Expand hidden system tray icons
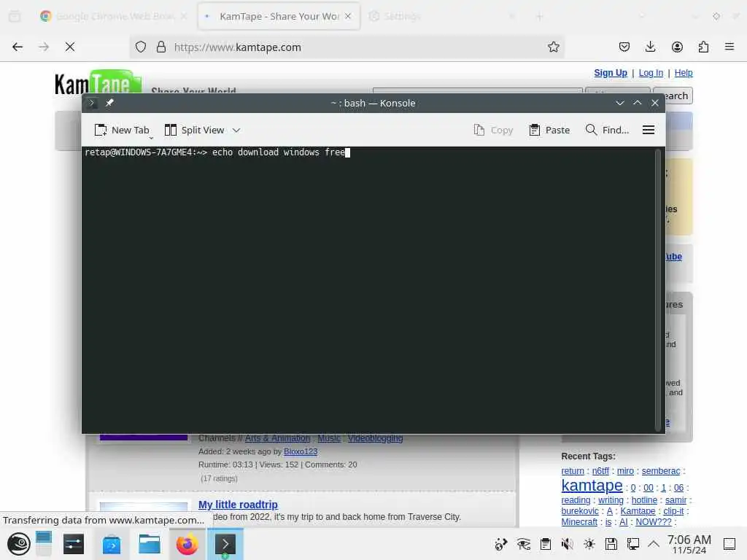The height and width of the screenshot is (560, 747). [654, 544]
